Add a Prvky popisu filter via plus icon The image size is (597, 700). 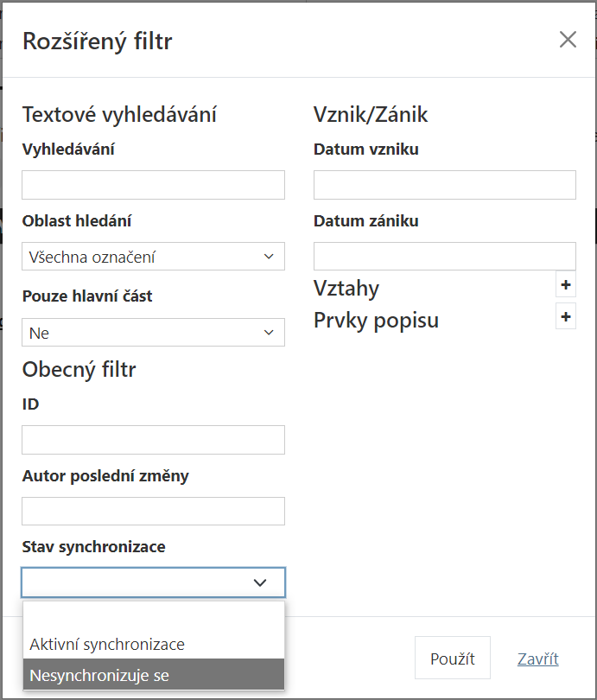566,317
